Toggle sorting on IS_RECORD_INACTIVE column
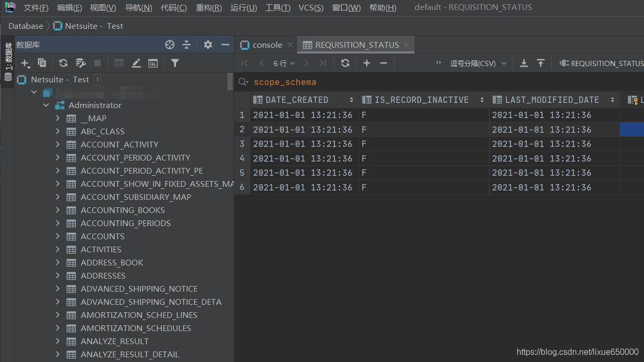Image resolution: width=644 pixels, height=362 pixels. click(x=481, y=99)
